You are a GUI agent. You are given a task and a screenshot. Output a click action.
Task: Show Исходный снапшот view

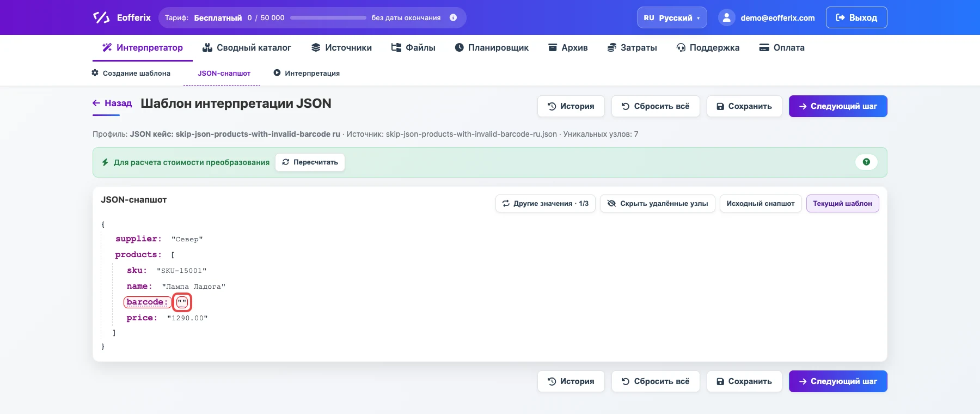pyautogui.click(x=761, y=203)
